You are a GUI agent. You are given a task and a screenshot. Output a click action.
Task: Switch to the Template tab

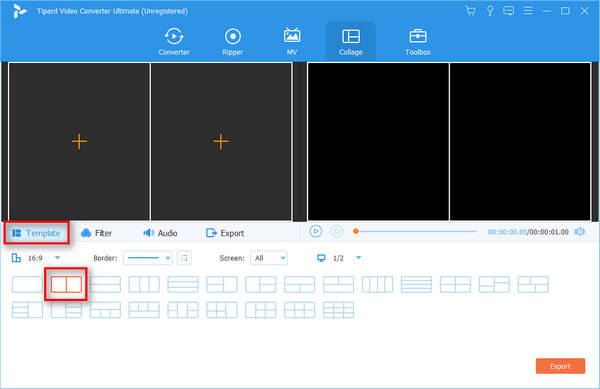point(36,233)
